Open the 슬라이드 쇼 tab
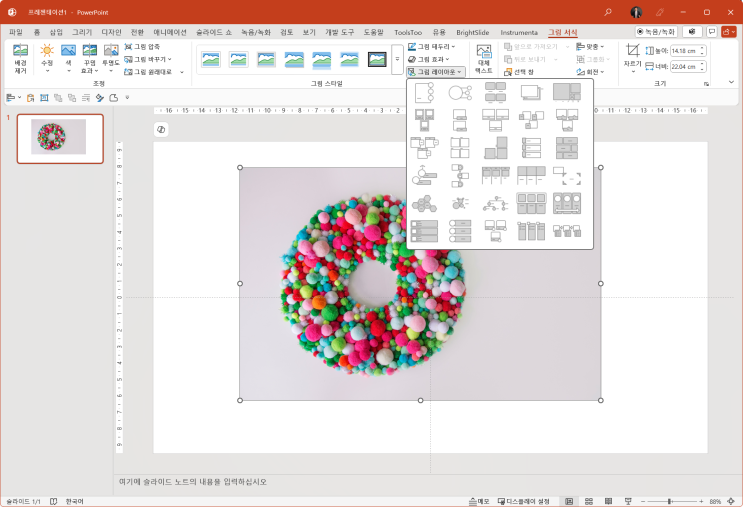 click(214, 32)
